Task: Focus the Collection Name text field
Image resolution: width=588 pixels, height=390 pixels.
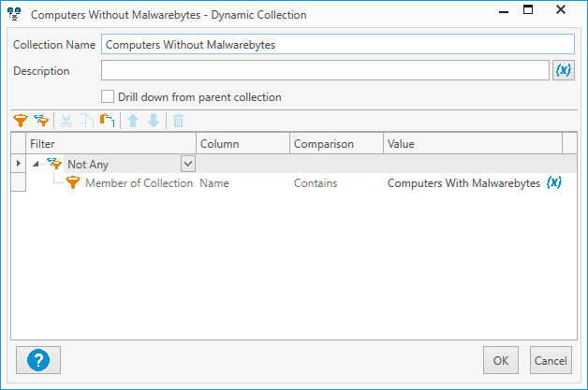Action: click(337, 44)
